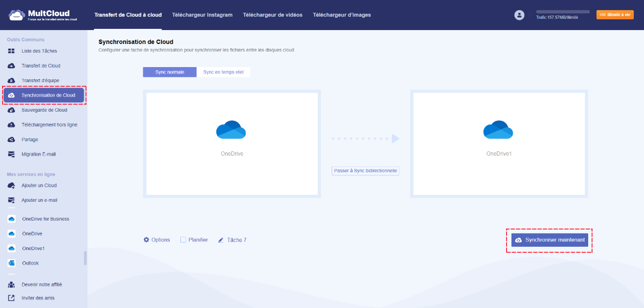Click the Options gear icon
This screenshot has height=308, width=644.
(x=146, y=240)
